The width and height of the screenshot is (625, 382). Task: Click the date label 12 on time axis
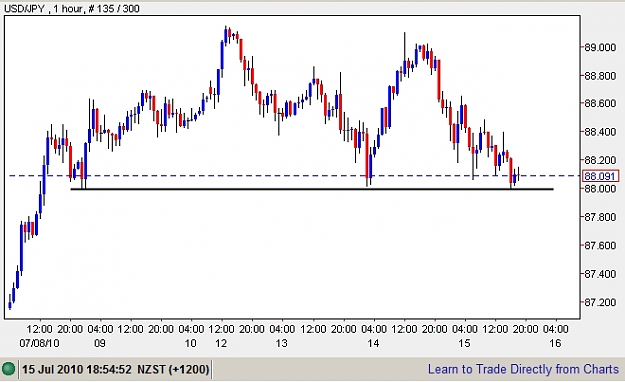pos(221,343)
